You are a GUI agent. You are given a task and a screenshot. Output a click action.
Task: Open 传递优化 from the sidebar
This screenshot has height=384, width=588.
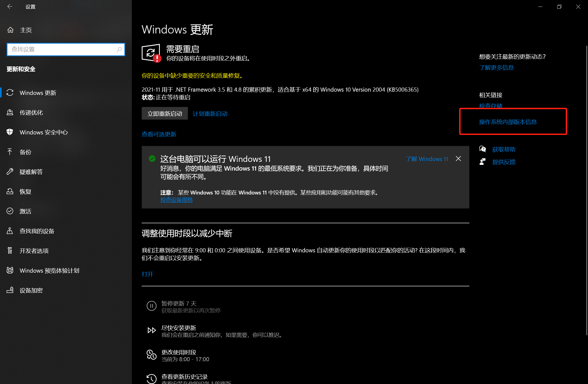click(x=31, y=112)
